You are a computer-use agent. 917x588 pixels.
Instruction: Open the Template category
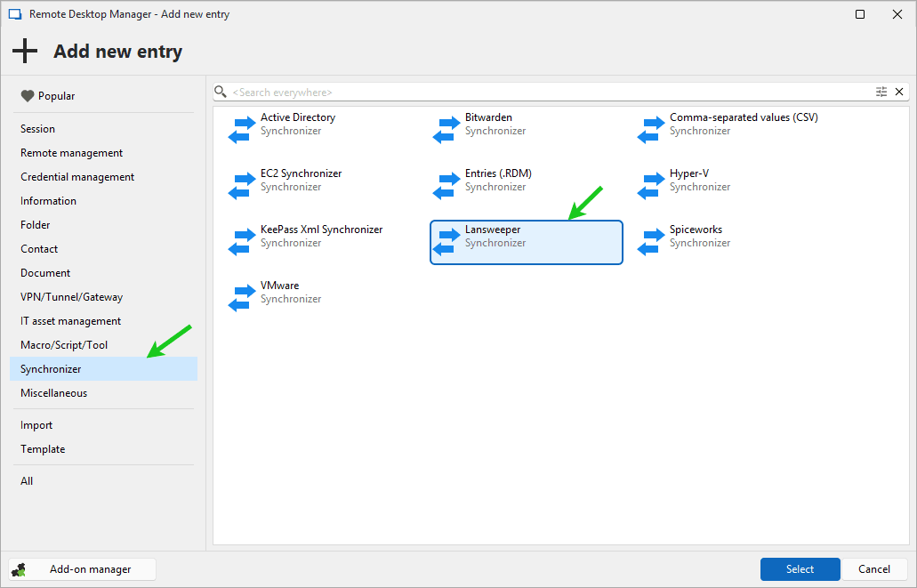[43, 449]
